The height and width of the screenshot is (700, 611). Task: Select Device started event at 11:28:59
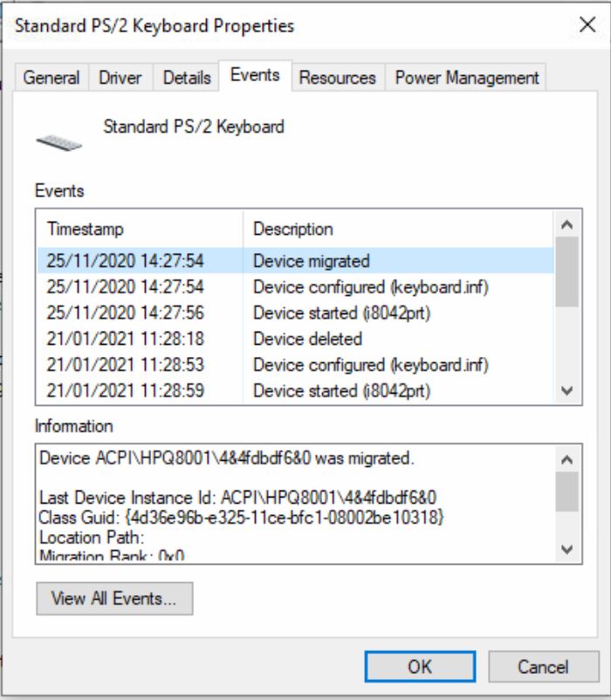point(295,390)
